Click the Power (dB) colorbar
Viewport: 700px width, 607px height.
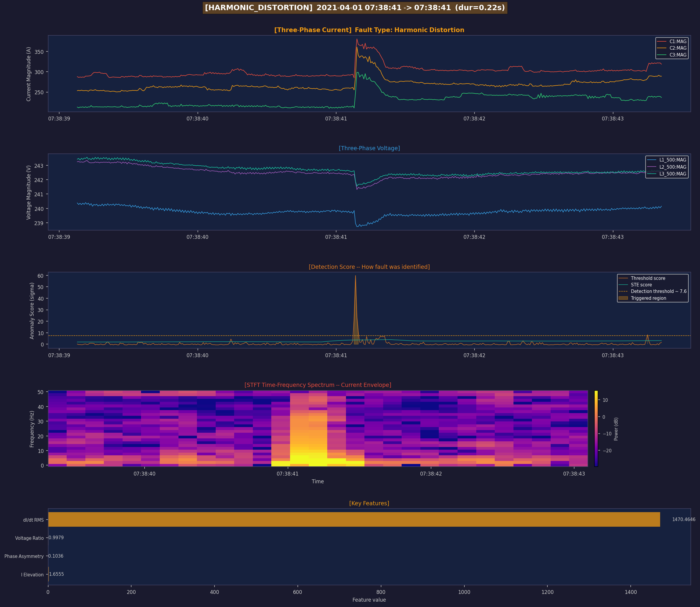pos(596,429)
